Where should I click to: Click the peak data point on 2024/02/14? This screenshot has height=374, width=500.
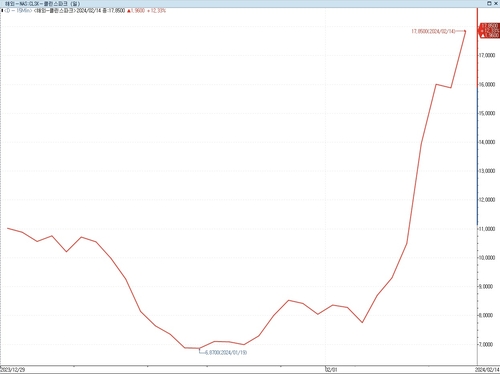465,31
